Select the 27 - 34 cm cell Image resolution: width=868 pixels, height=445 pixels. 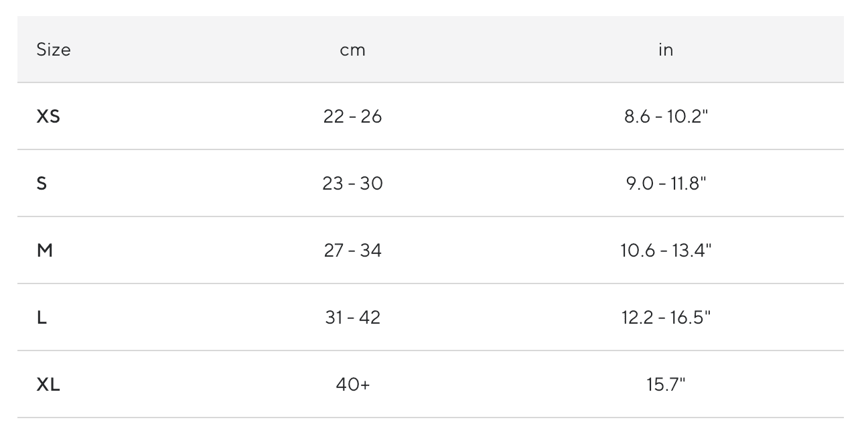pyautogui.click(x=352, y=251)
